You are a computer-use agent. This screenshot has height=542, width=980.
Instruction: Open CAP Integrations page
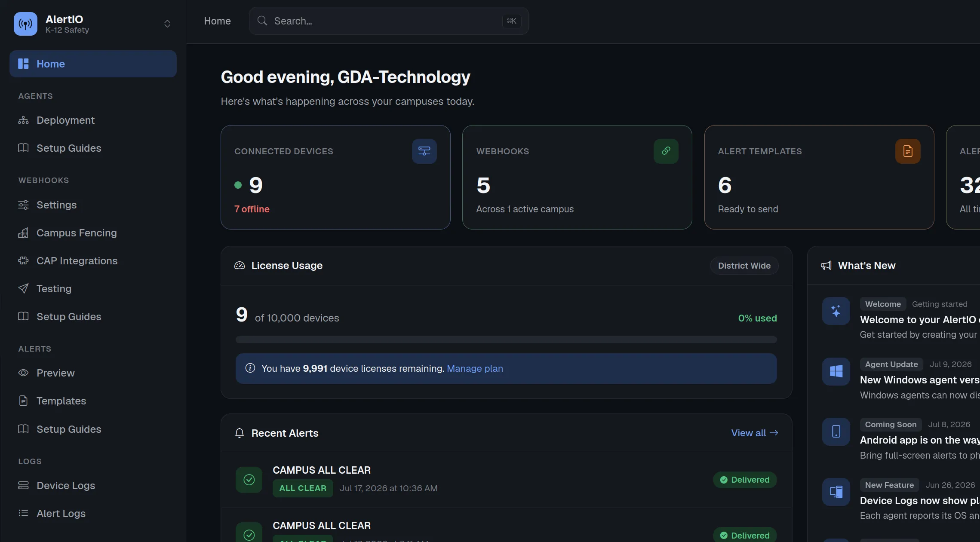point(93,261)
